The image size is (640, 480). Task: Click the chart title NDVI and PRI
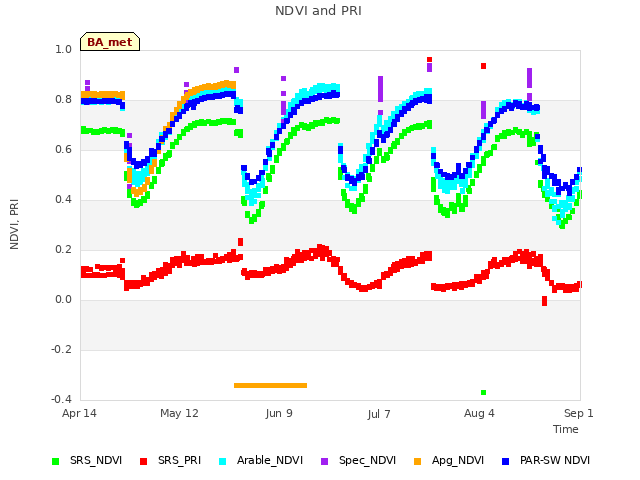point(318,11)
